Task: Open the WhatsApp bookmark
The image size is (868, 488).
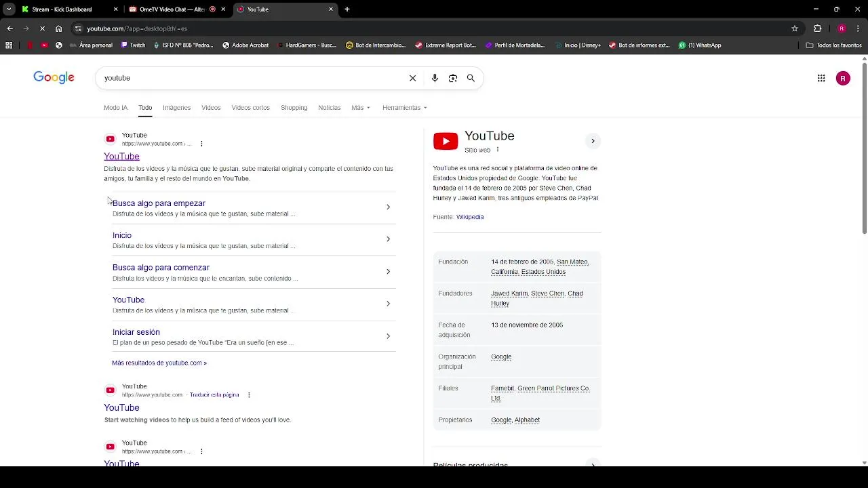Action: [x=700, y=45]
